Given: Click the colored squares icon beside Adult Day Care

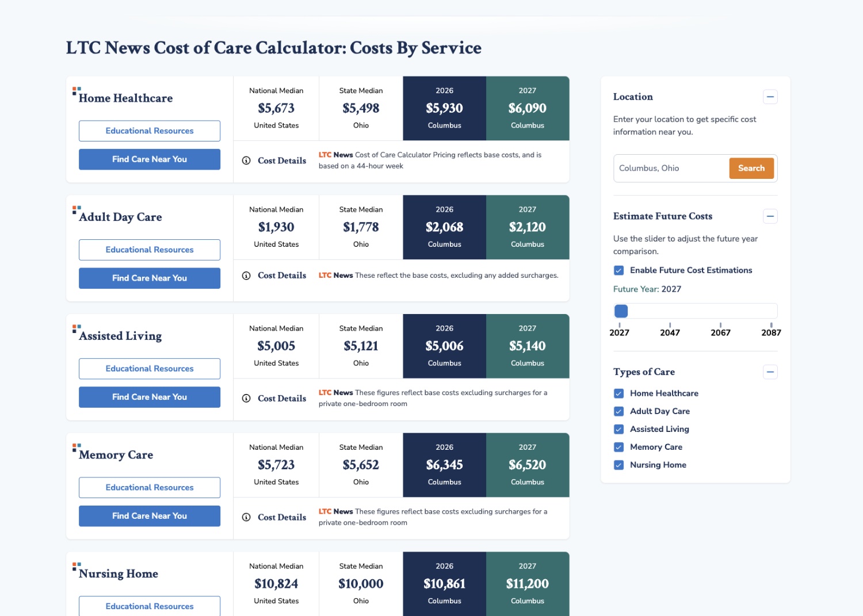Looking at the screenshot, I should coord(76,210).
